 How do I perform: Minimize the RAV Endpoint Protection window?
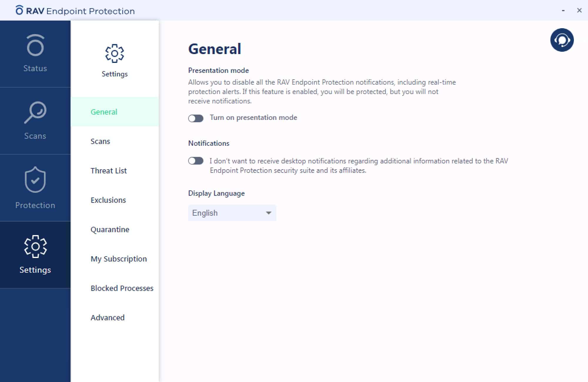[563, 11]
